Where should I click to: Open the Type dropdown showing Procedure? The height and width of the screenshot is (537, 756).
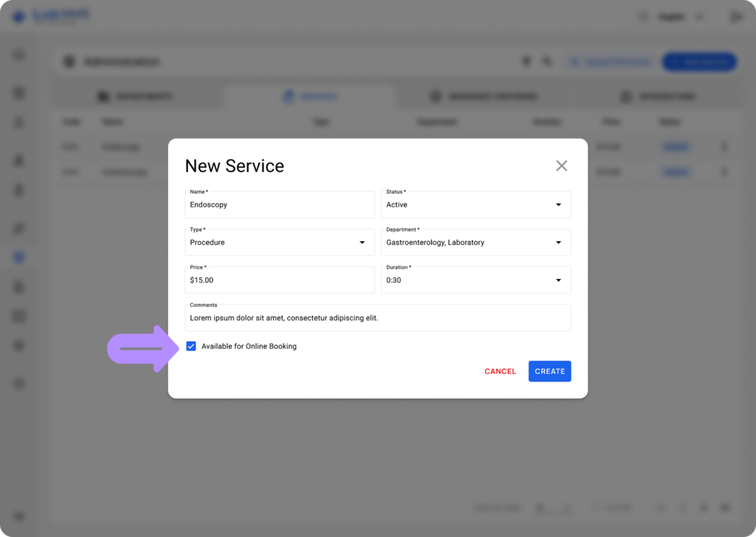(280, 242)
